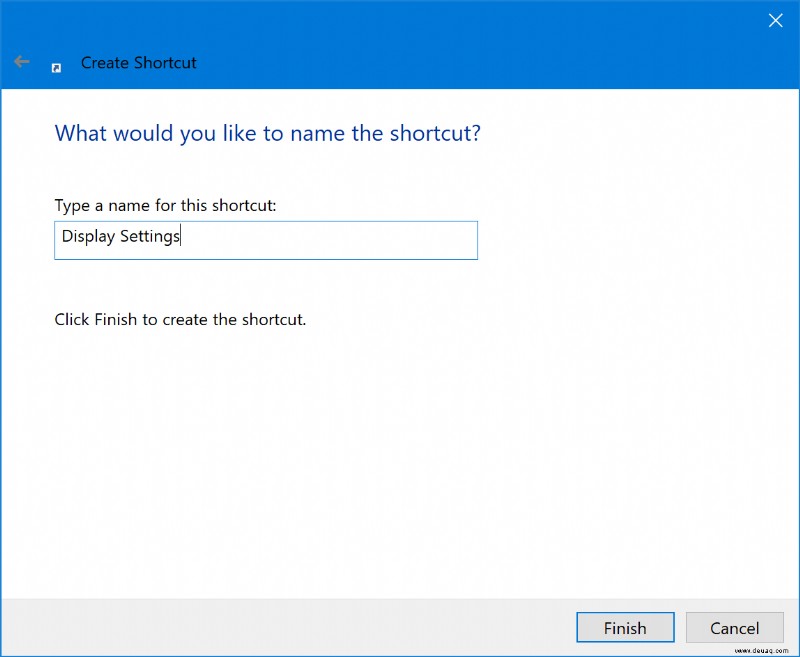Viewport: 800px width, 657px height.
Task: Click the 'Click Finish to create the shortcut.' text
Action: [x=180, y=319]
